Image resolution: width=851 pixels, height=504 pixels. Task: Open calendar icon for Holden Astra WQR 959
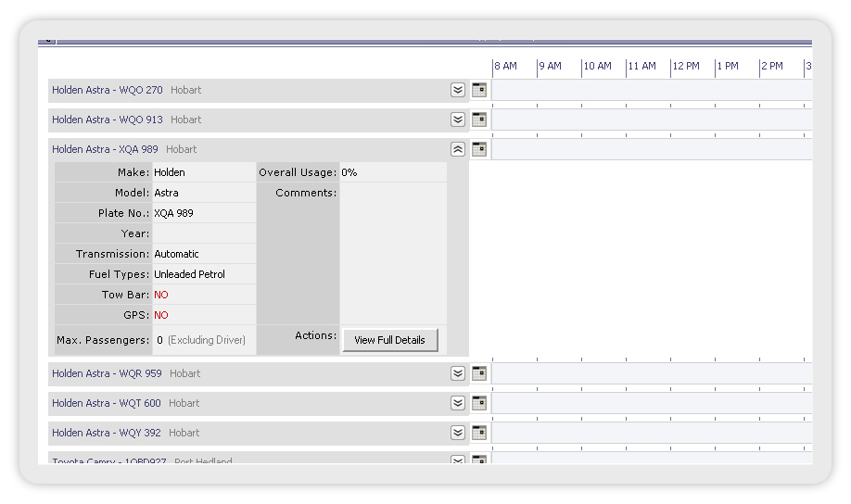(x=479, y=373)
